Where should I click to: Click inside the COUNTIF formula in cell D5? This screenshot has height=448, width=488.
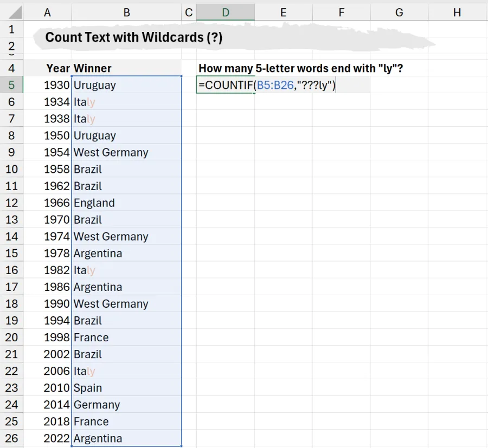tap(271, 85)
